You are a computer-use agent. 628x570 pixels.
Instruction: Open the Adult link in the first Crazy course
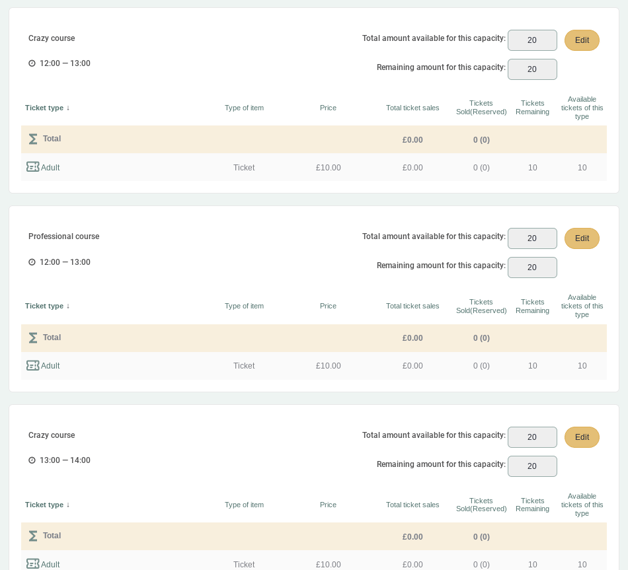pos(50,168)
